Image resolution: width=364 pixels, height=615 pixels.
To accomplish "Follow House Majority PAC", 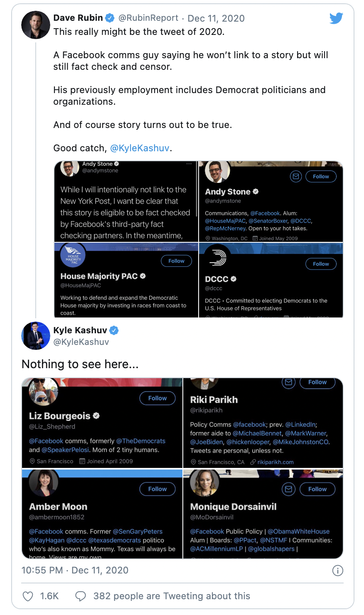I will coord(177,261).
